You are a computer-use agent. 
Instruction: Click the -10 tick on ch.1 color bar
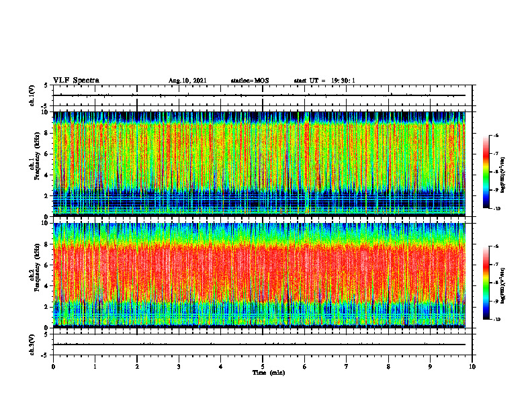(497, 209)
